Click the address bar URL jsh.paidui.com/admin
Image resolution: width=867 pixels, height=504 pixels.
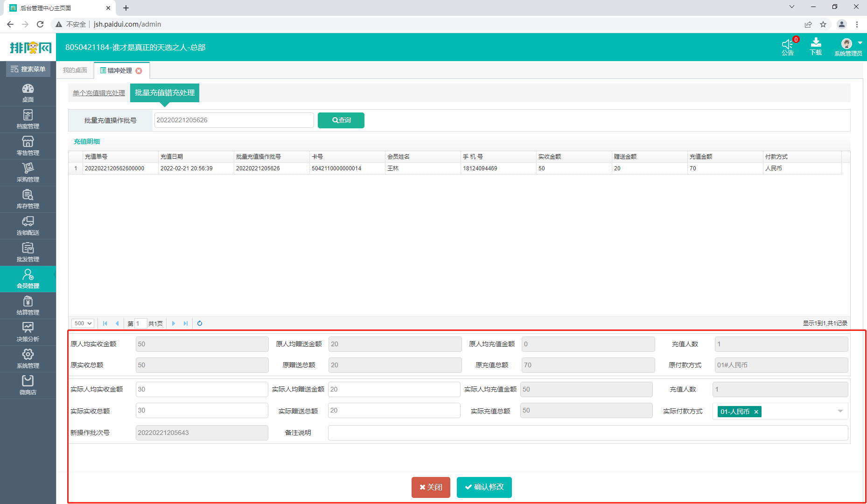point(127,24)
